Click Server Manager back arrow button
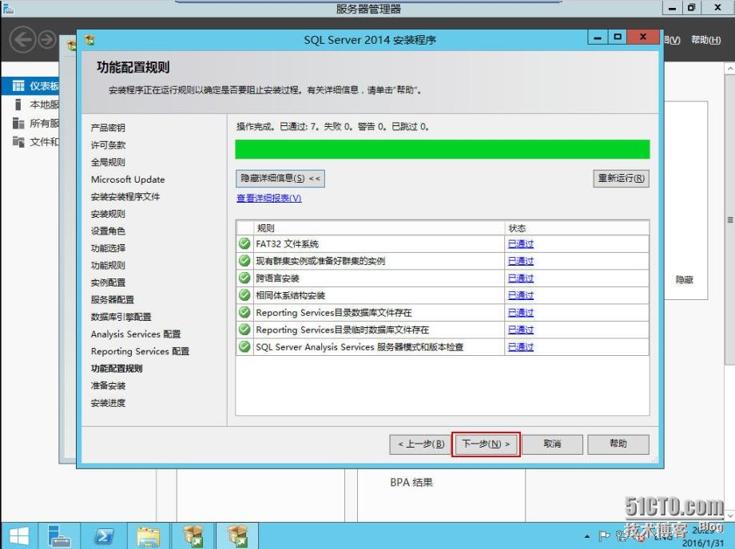The image size is (735, 549). (22, 40)
